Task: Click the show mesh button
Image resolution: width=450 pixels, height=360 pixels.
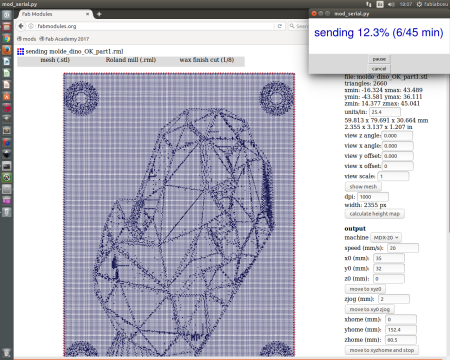Action: [363, 187]
